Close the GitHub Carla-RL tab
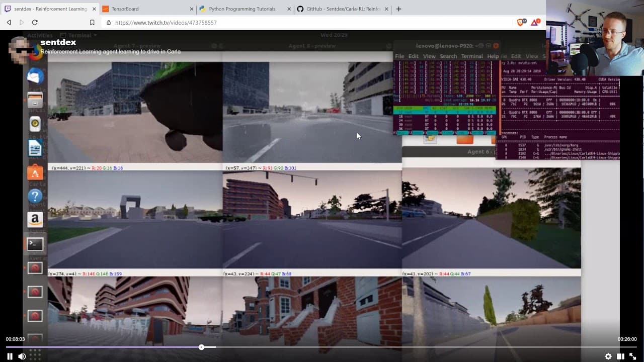 pos(386,9)
